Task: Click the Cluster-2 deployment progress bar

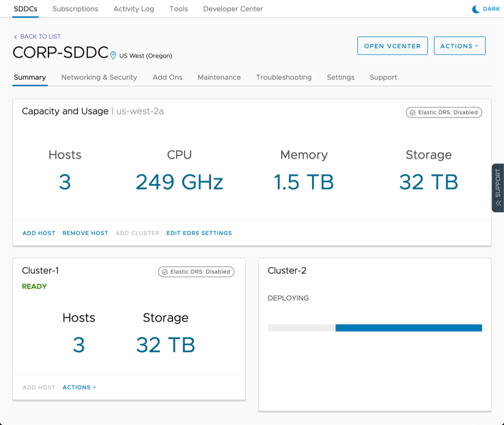Action: tap(375, 328)
